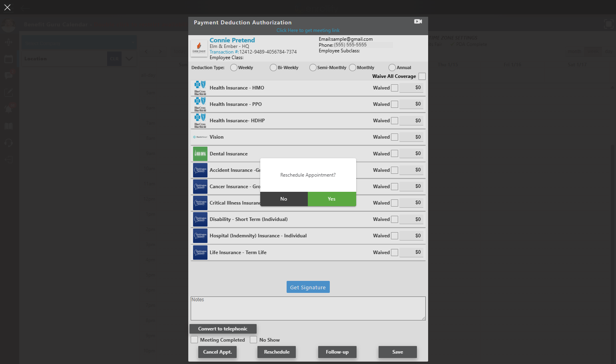Click the Get Signature button

tap(308, 287)
